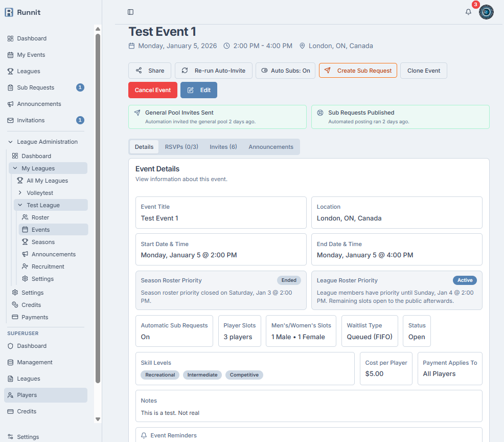Toggle the sidebar panel icon
Image resolution: width=504 pixels, height=442 pixels.
(x=131, y=12)
